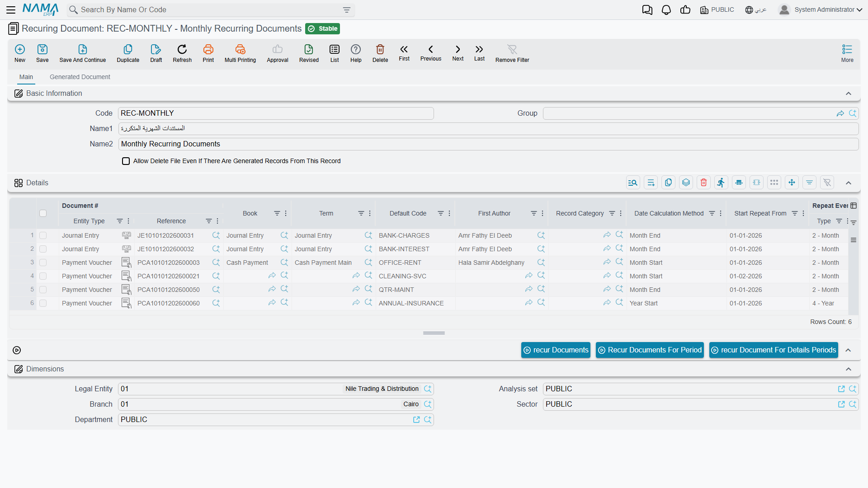This screenshot has height=488, width=868.
Task: Click the Approval toolbar button
Action: click(x=278, y=53)
